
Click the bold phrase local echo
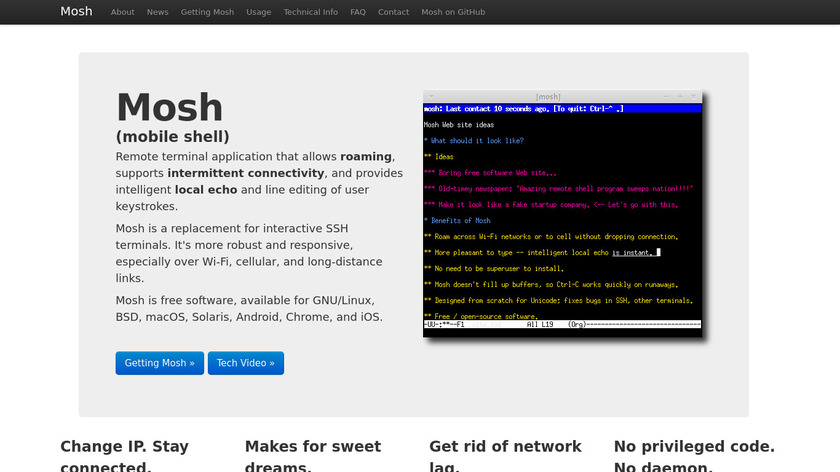(x=206, y=190)
